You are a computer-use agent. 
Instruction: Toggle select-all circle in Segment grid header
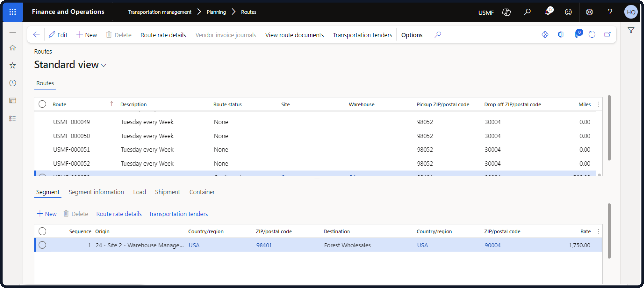[42, 231]
